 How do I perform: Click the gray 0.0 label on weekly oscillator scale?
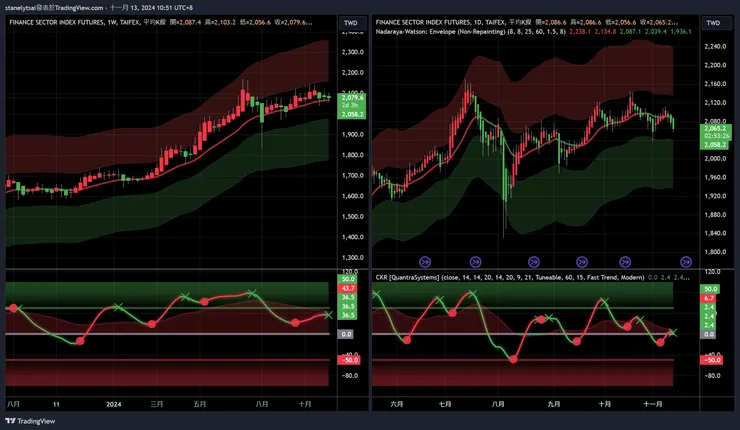346,334
